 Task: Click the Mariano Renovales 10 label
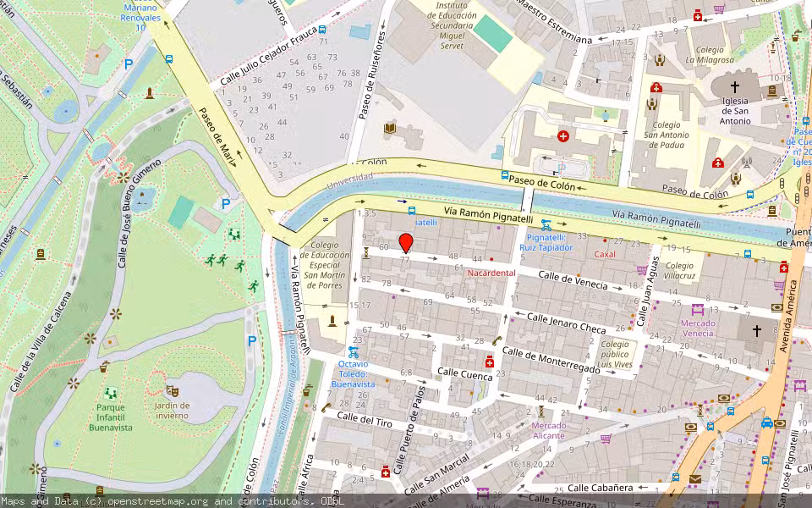(140, 18)
